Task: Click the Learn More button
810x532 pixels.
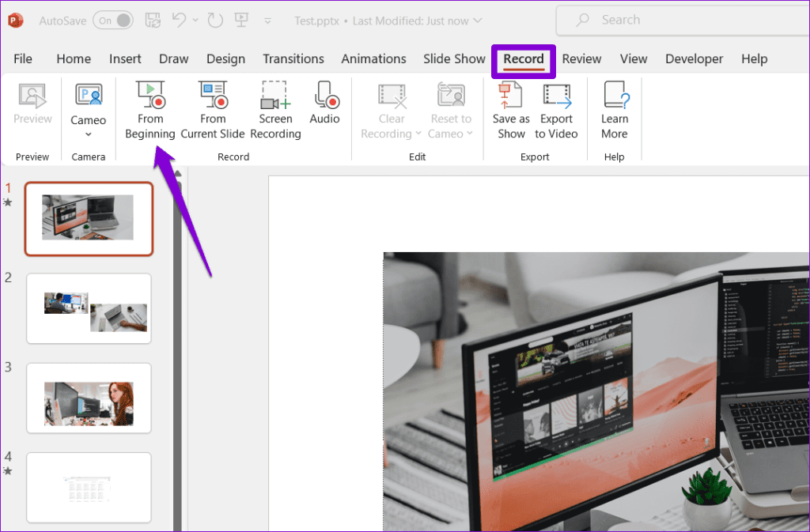Action: [x=615, y=111]
